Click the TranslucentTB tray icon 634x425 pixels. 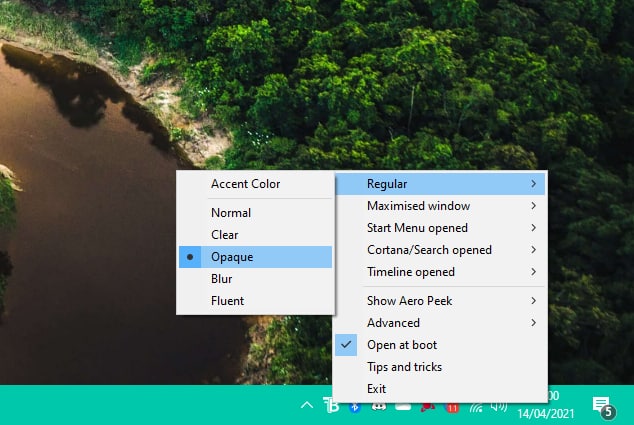(x=332, y=406)
